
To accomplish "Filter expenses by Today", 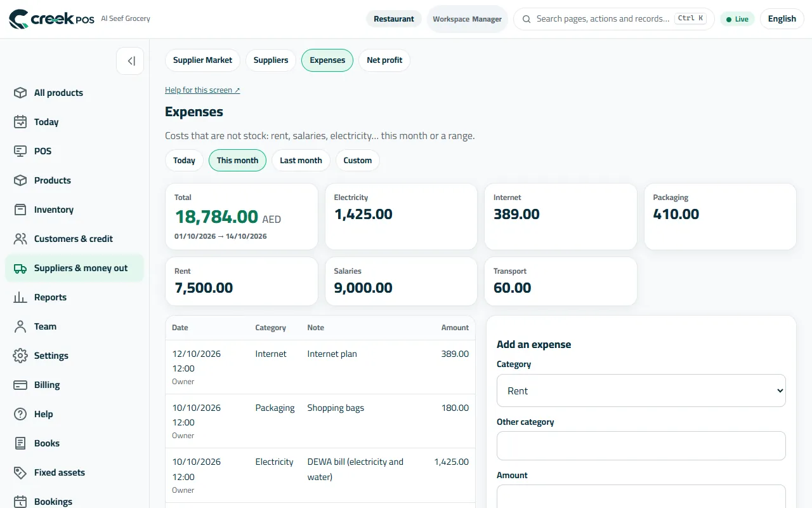I will point(184,161).
